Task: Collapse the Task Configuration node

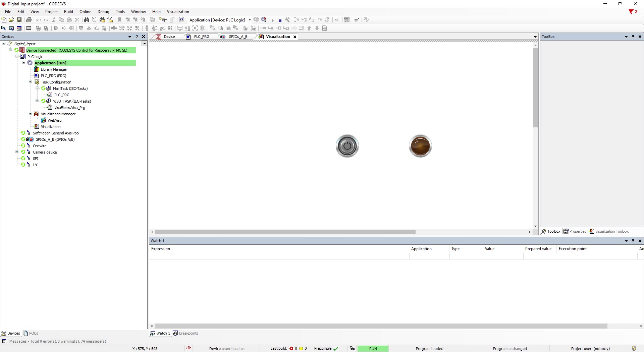Action: pyautogui.click(x=30, y=82)
